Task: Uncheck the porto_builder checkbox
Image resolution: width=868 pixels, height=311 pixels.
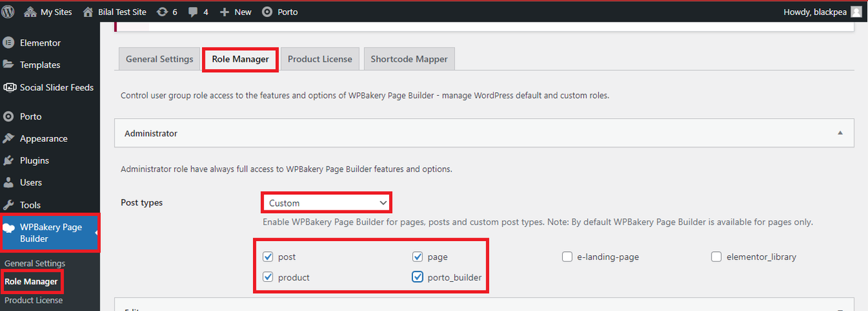Action: pyautogui.click(x=418, y=277)
